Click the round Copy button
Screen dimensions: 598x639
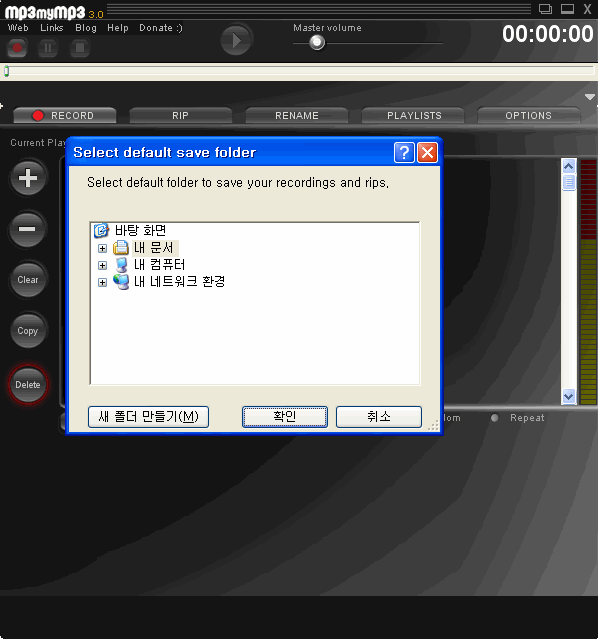coord(28,331)
